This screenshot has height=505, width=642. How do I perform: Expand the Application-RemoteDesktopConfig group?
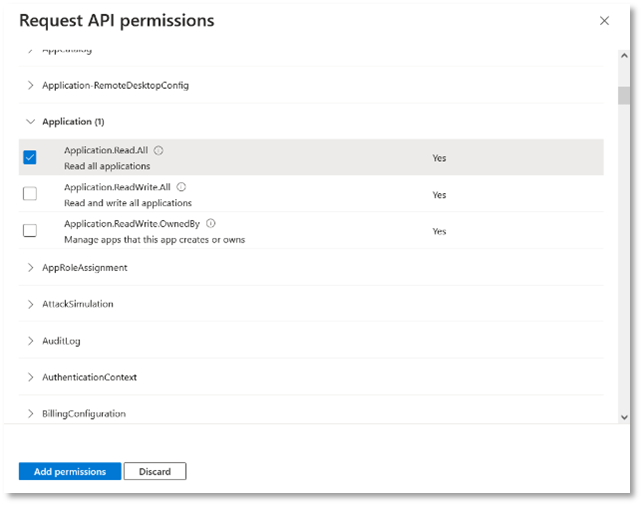coord(30,86)
